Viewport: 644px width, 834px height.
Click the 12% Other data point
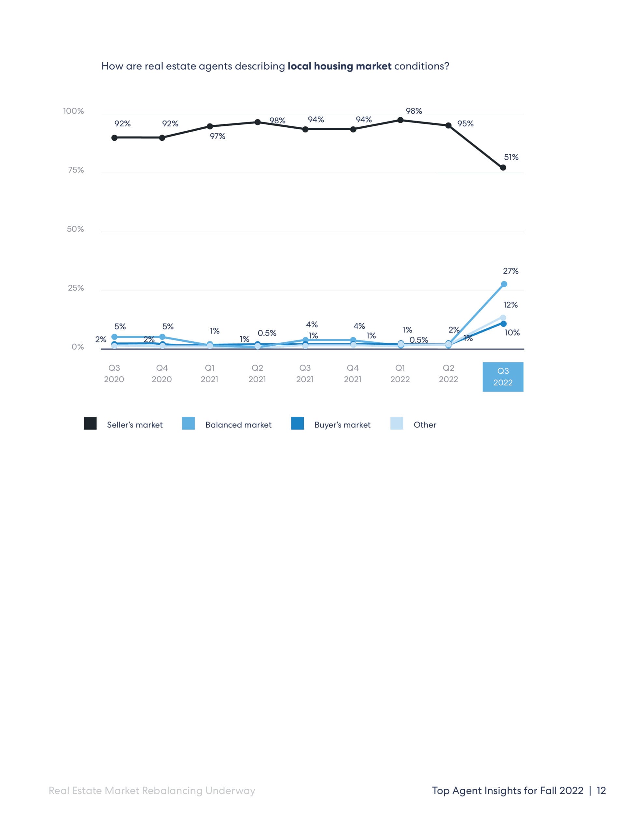(503, 318)
